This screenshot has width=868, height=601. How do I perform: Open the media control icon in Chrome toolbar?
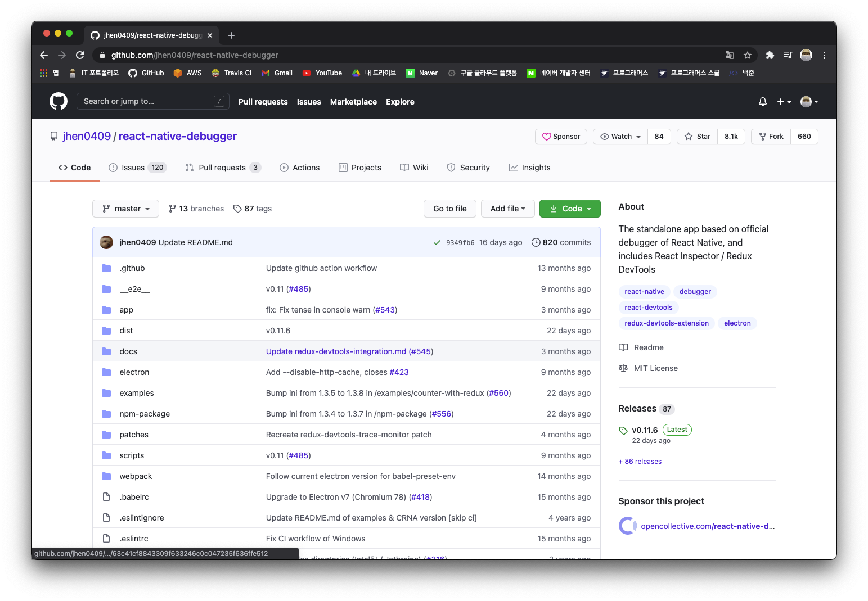coord(788,55)
